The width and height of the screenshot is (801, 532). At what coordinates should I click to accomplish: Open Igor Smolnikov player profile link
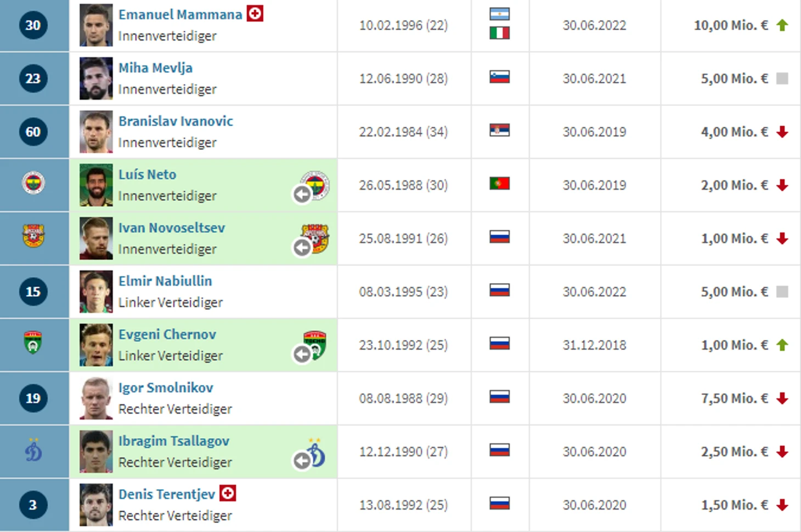point(166,388)
